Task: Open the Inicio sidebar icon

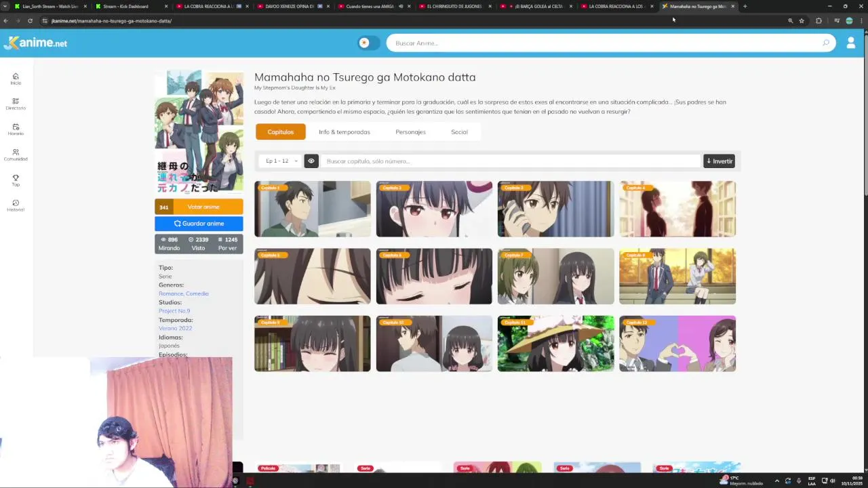Action: click(x=16, y=79)
